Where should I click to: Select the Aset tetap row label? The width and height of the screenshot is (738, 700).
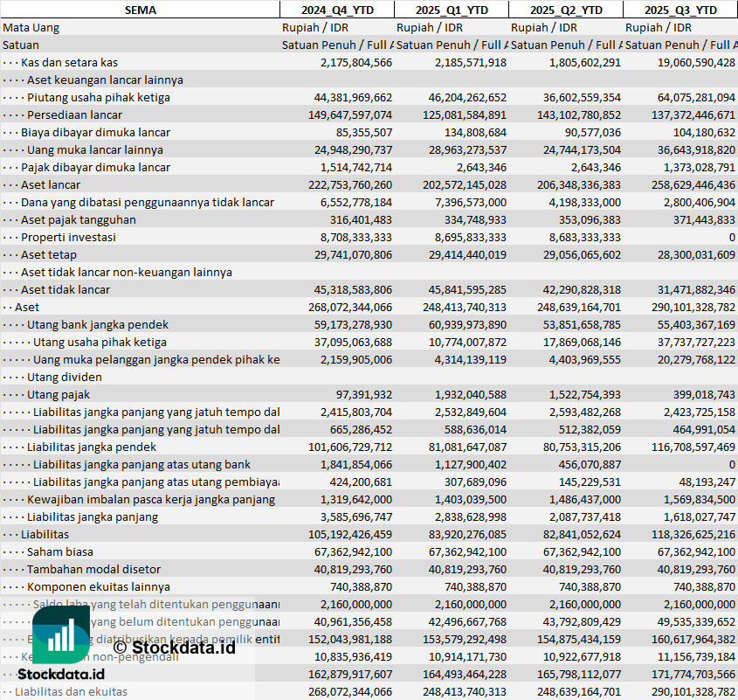tap(49, 254)
